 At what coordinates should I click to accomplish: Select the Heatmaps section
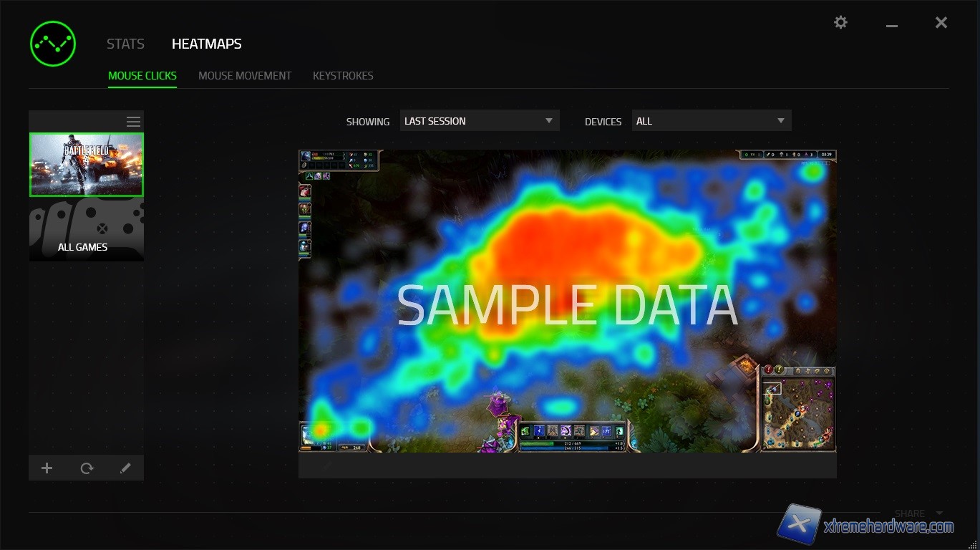point(206,44)
